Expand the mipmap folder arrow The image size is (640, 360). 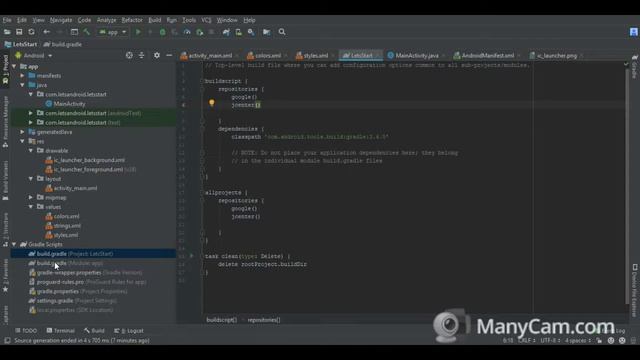click(x=31, y=198)
